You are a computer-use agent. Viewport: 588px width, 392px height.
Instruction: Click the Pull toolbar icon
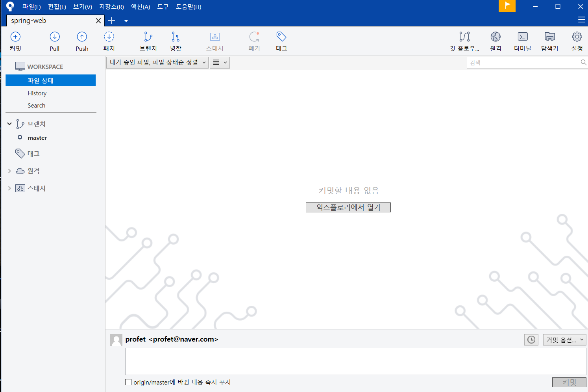55,37
